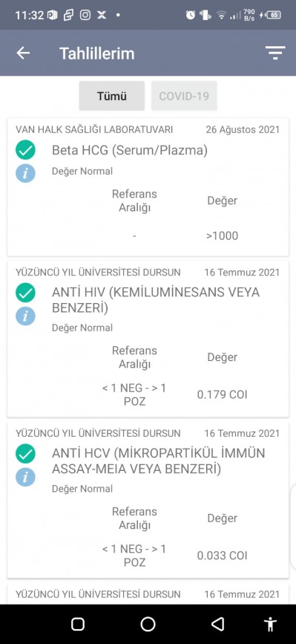Tap the green checkmark on Beta HCG
The image size is (296, 644).
pyautogui.click(x=25, y=150)
